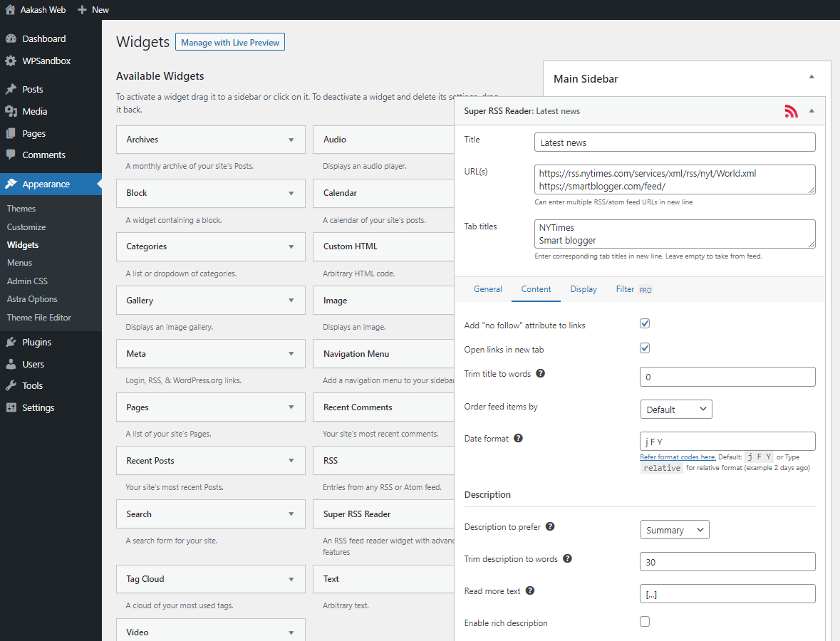
Task: Click the RSS icon in the widget header
Action: (x=792, y=111)
